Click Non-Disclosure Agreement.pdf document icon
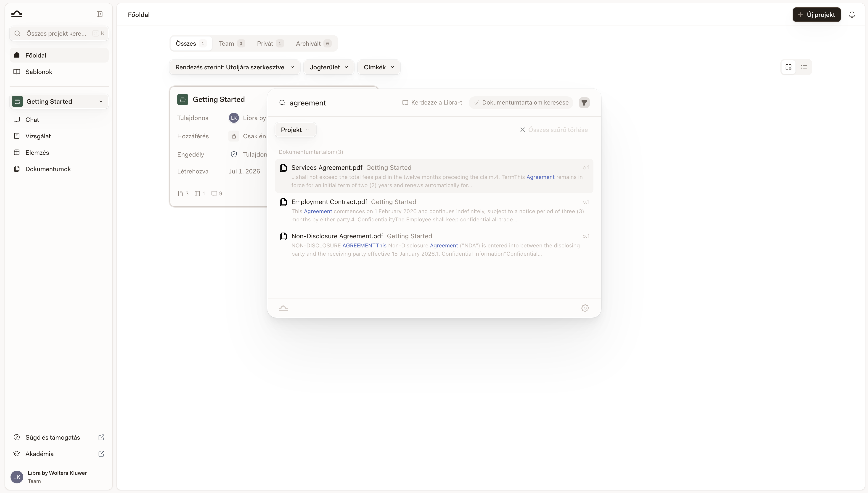 pos(283,236)
